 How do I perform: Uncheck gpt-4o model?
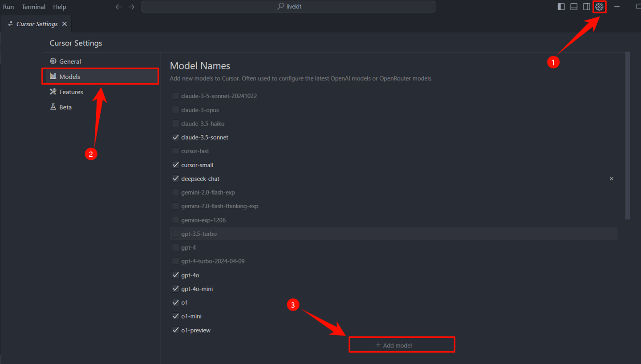click(x=175, y=275)
